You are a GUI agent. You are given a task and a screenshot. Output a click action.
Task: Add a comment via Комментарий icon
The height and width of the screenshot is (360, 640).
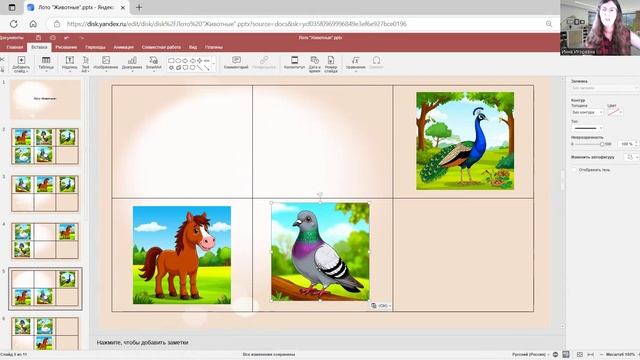(x=236, y=60)
